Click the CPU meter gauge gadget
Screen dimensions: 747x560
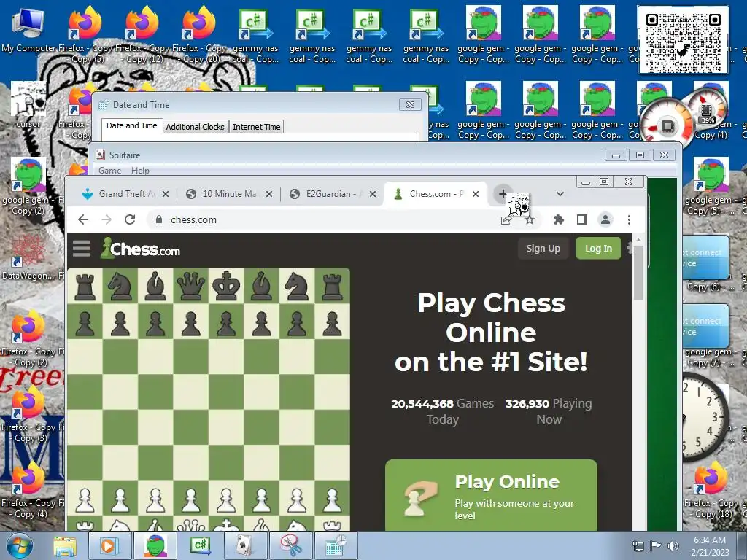point(667,125)
